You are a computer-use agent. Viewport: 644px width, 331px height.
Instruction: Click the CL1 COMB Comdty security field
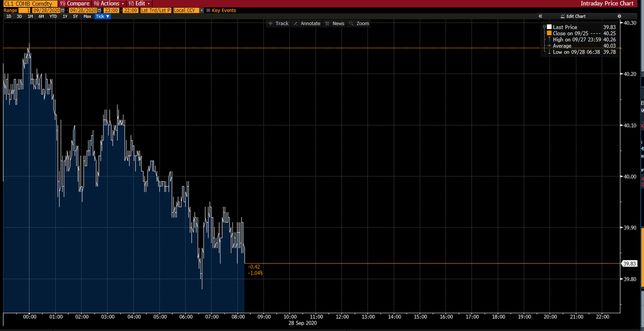click(x=30, y=3)
